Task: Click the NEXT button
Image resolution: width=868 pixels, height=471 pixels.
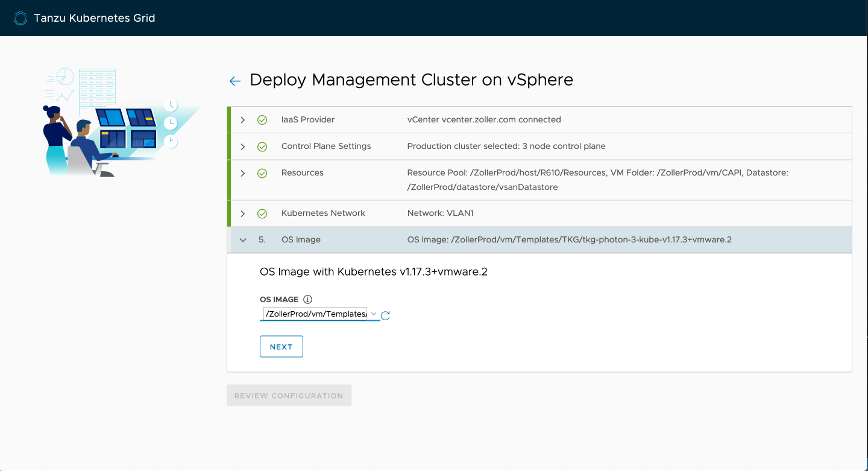Action: pyautogui.click(x=281, y=347)
